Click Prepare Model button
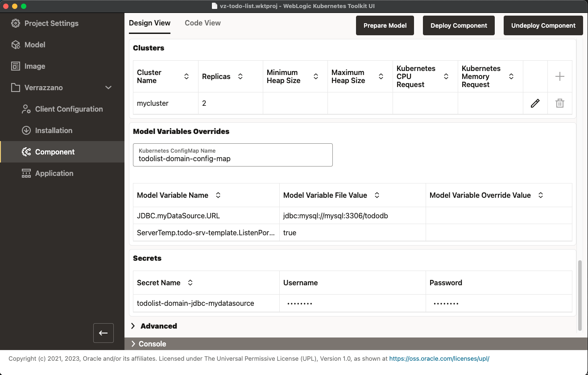This screenshot has width=588, height=375. coord(385,25)
